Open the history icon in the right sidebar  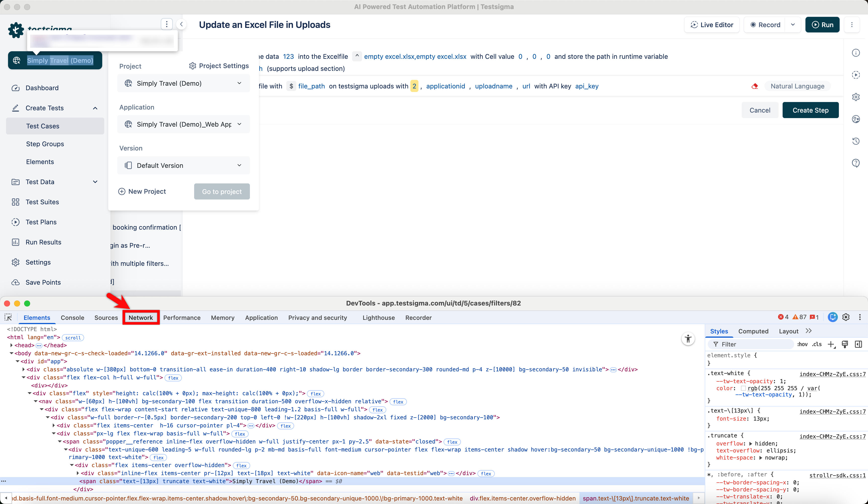point(856,141)
